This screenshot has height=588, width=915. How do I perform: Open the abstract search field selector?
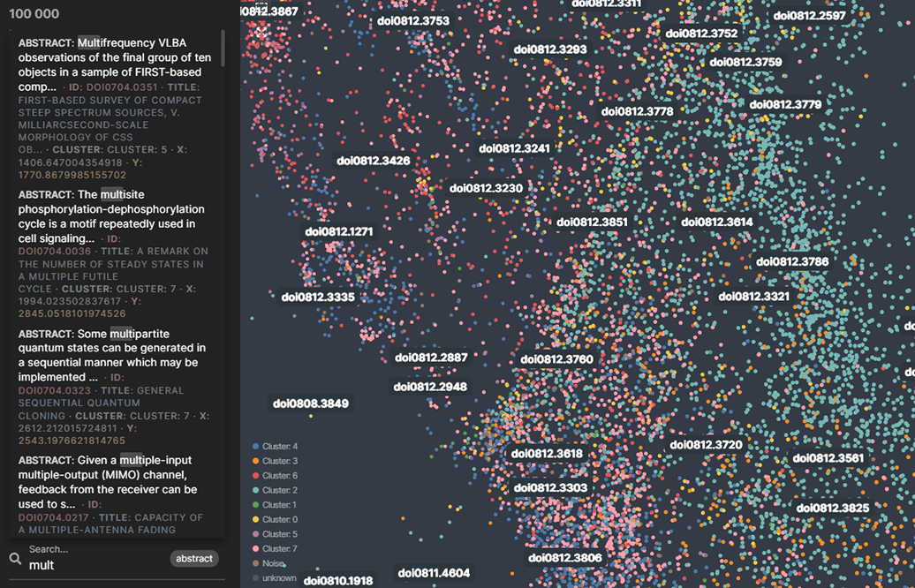[x=193, y=558]
